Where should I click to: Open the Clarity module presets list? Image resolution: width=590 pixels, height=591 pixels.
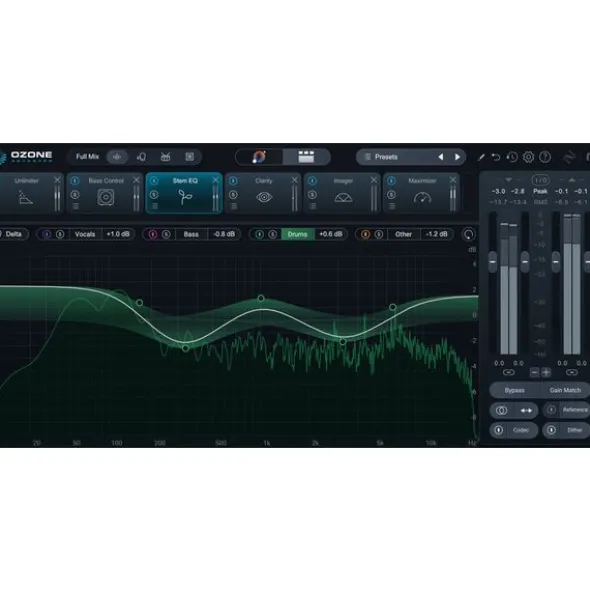234,206
